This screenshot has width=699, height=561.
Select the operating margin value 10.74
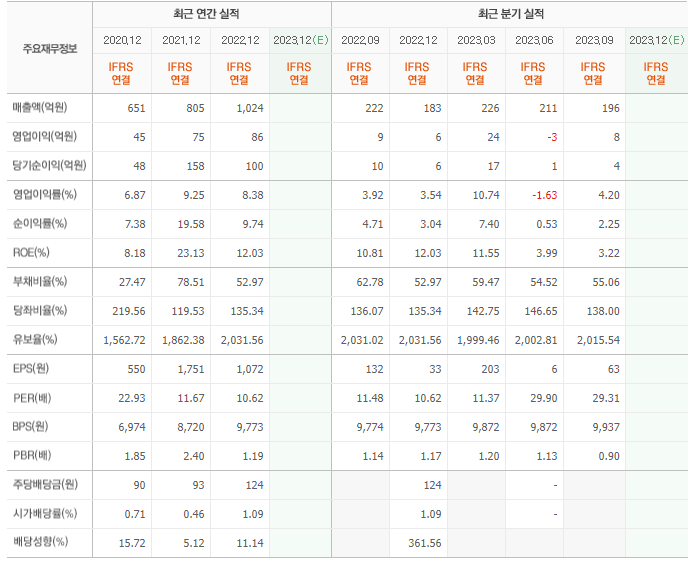click(x=486, y=195)
